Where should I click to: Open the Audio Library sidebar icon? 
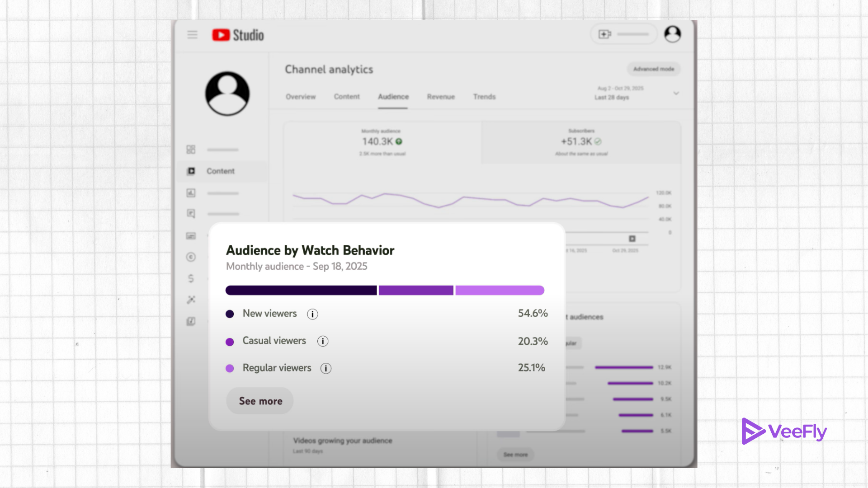point(191,321)
